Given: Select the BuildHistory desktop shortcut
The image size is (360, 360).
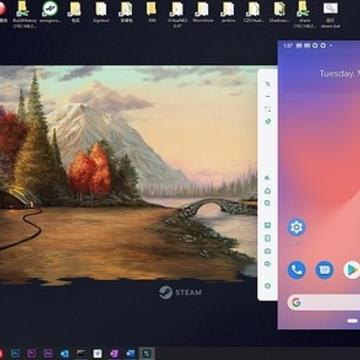Looking at the screenshot, I should click(x=24, y=14).
